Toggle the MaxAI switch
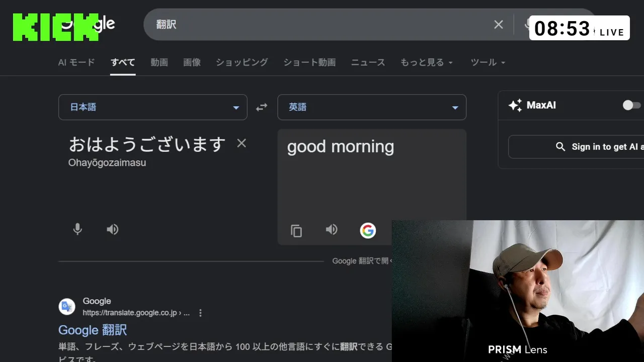644x362 pixels. (x=632, y=105)
